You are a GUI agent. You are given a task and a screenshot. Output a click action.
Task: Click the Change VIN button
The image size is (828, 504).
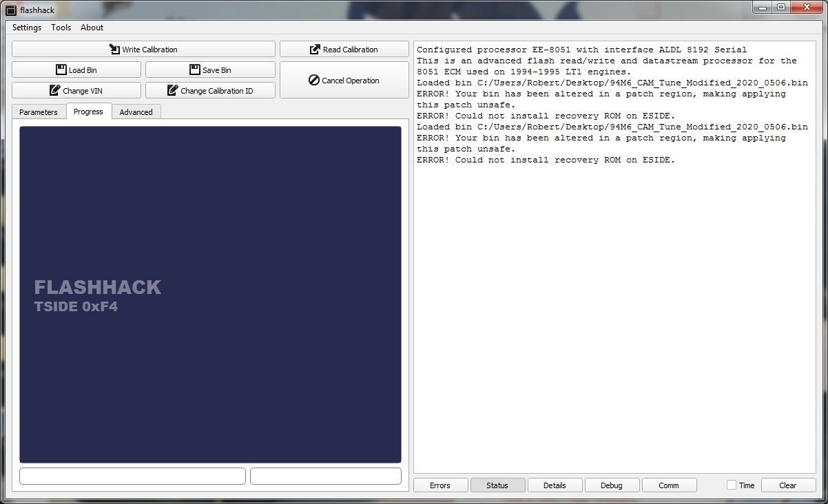pyautogui.click(x=76, y=91)
